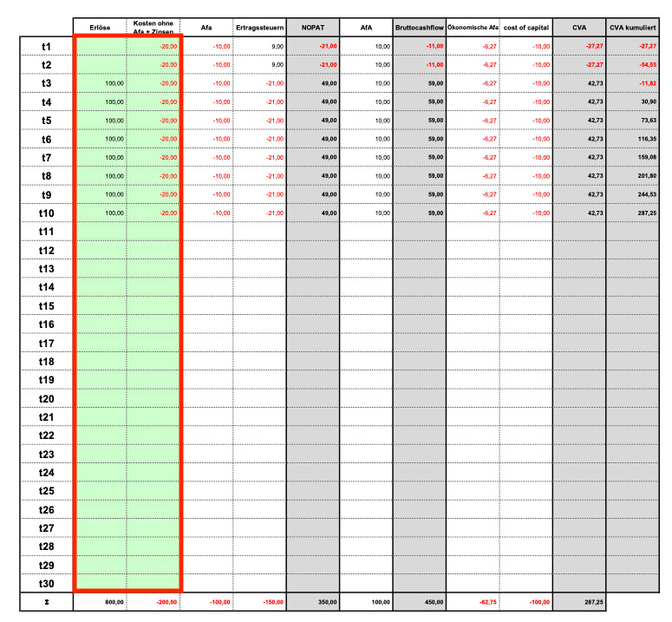Image resolution: width=672 pixels, height=622 pixels.
Task: Select the NOPAT value -21,00 in row t1
Action: [x=328, y=46]
